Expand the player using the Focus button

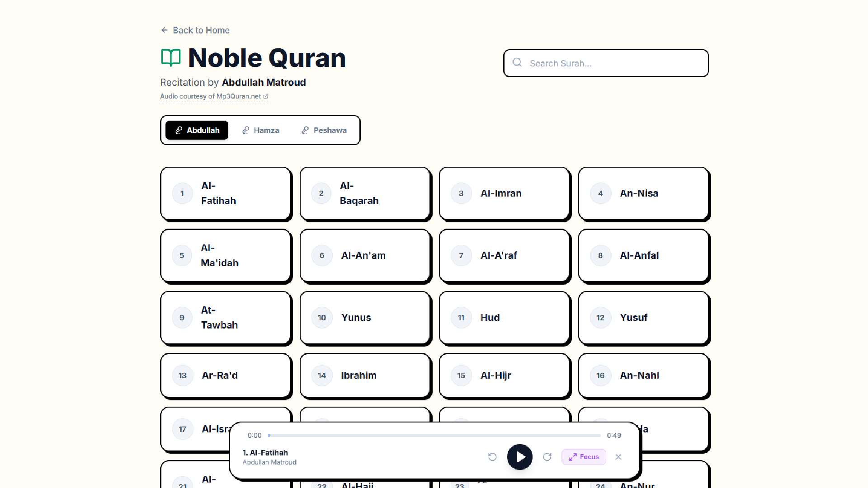tap(584, 457)
